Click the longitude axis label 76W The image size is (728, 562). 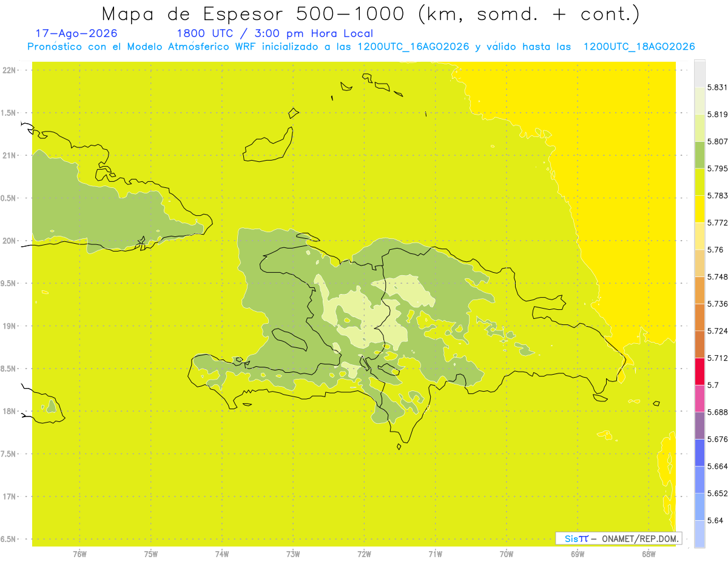79,554
